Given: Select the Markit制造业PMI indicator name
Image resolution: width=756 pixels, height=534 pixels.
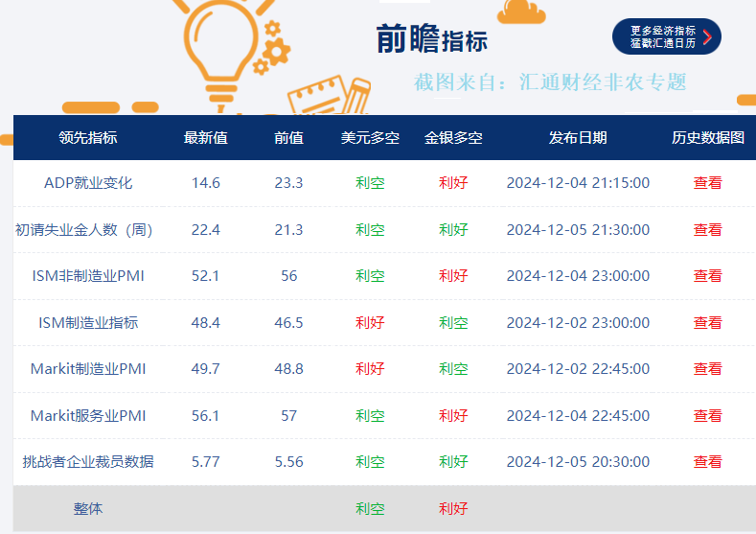Looking at the screenshot, I should (88, 369).
